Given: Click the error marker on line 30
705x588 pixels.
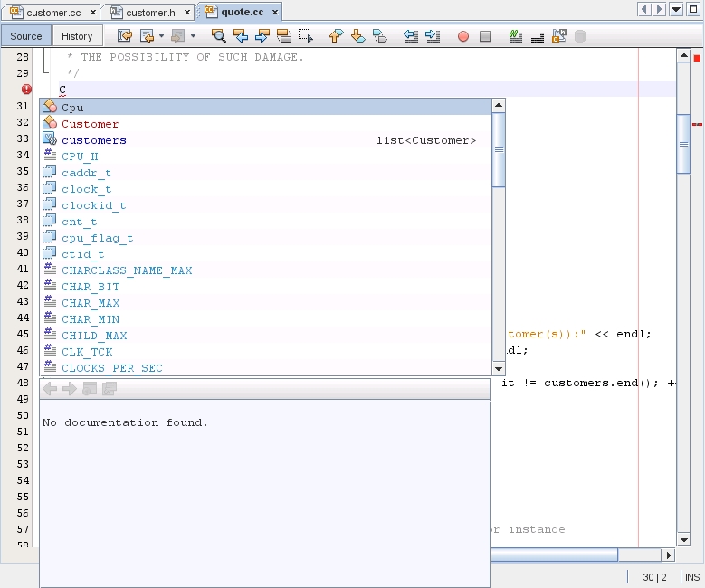Looking at the screenshot, I should pyautogui.click(x=26, y=90).
